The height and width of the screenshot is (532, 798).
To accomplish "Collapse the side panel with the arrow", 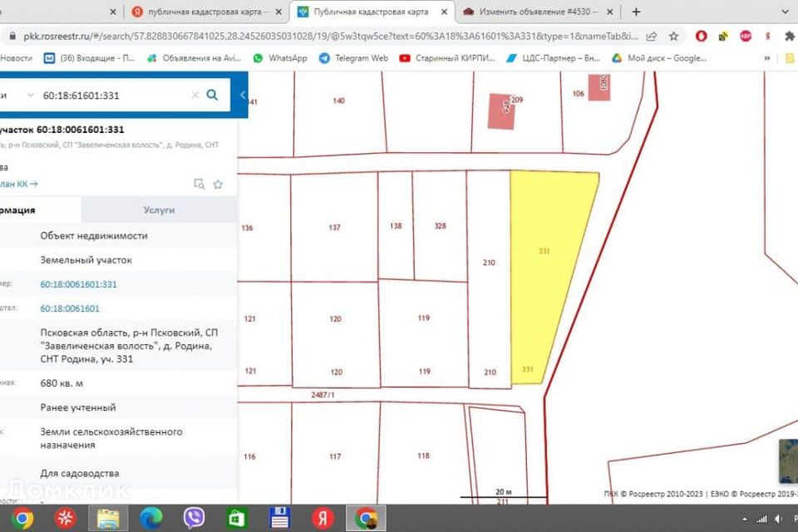I will [242, 95].
